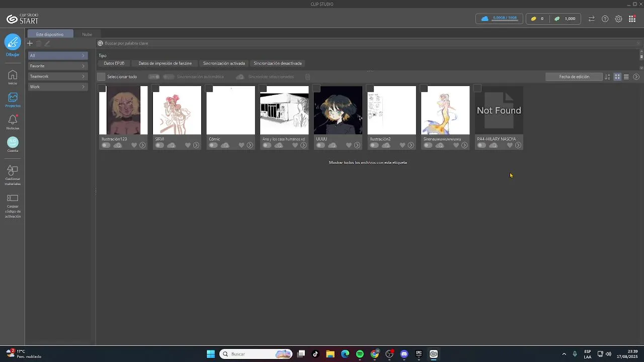
Task: Toggle ascending/descending sort order icon
Action: pos(607,77)
